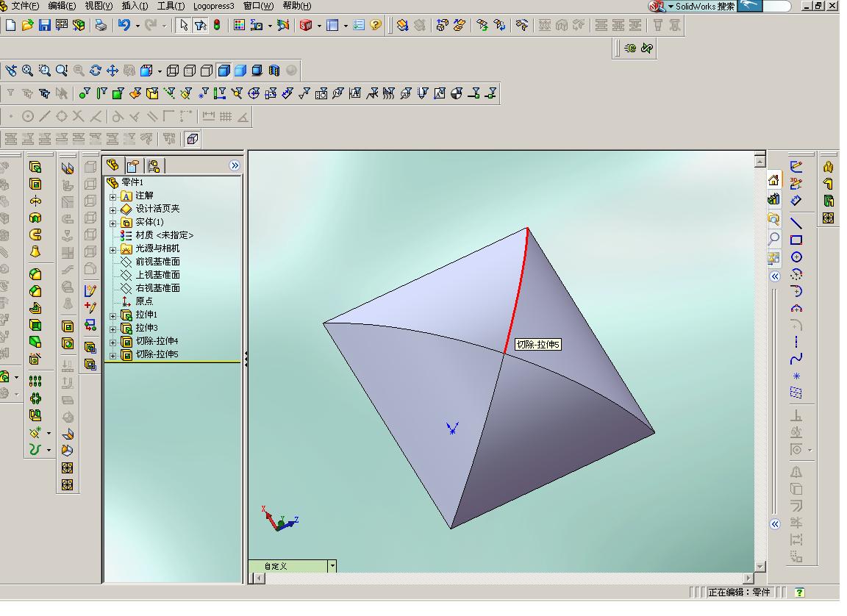Expand the 实体(1) tree node
847x616 pixels.
[113, 223]
